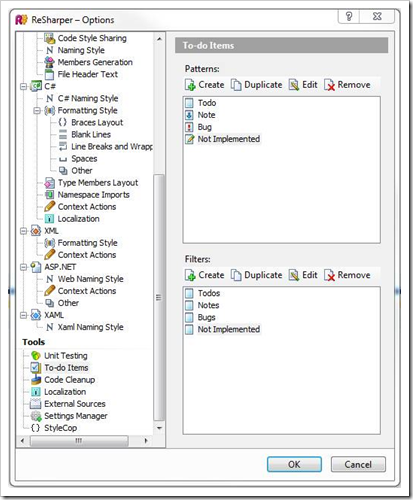Click the C# language node icon
Viewport: 413px width, 500px height.
[x=36, y=86]
